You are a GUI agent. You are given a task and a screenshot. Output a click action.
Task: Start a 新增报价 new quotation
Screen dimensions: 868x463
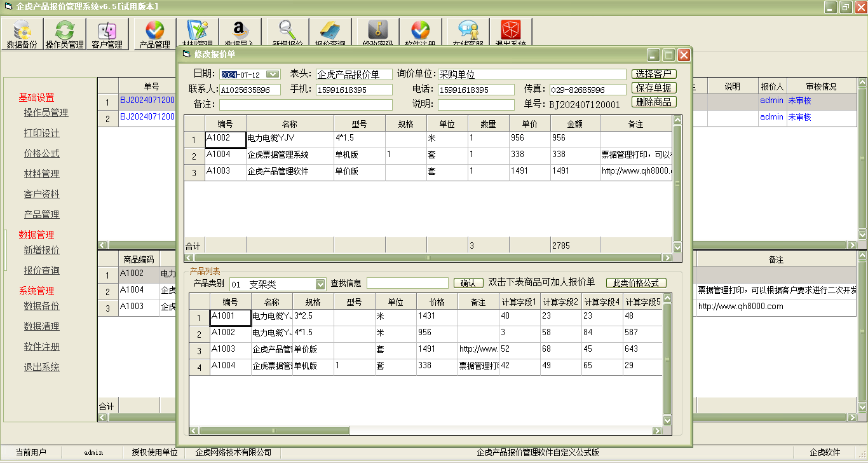(286, 32)
